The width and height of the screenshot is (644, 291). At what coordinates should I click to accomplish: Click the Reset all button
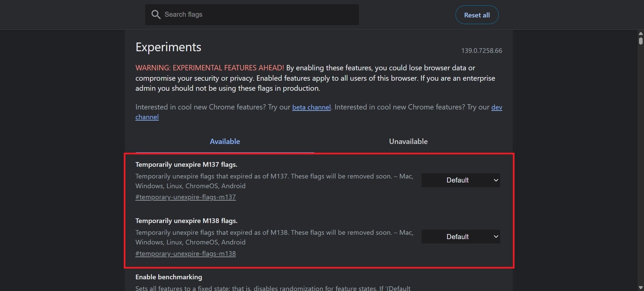tap(477, 15)
